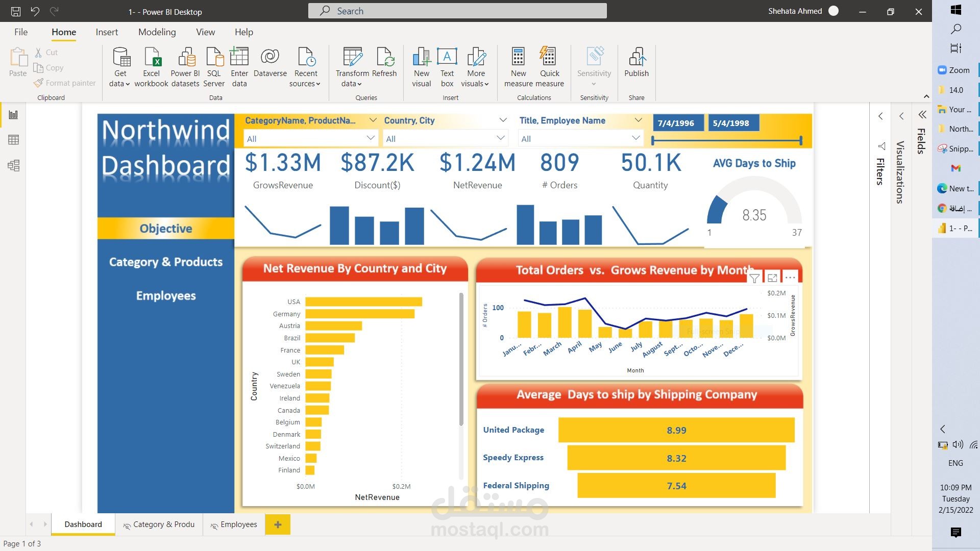Click the Category & Products navigation button
Image resolution: width=980 pixels, height=551 pixels.
click(166, 262)
